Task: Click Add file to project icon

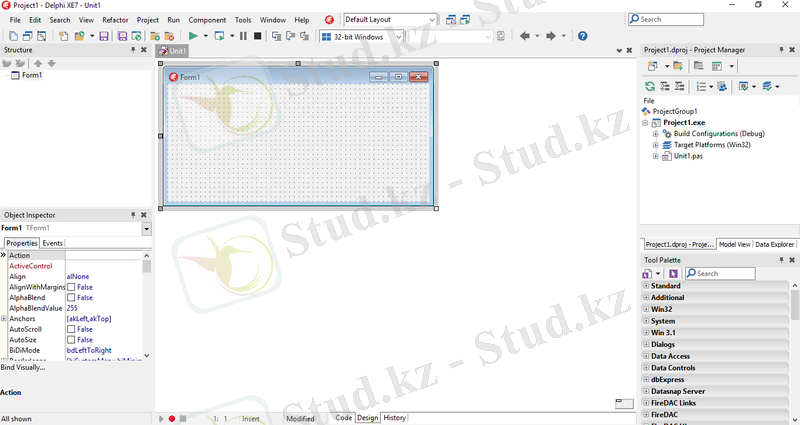Action: 155,36
